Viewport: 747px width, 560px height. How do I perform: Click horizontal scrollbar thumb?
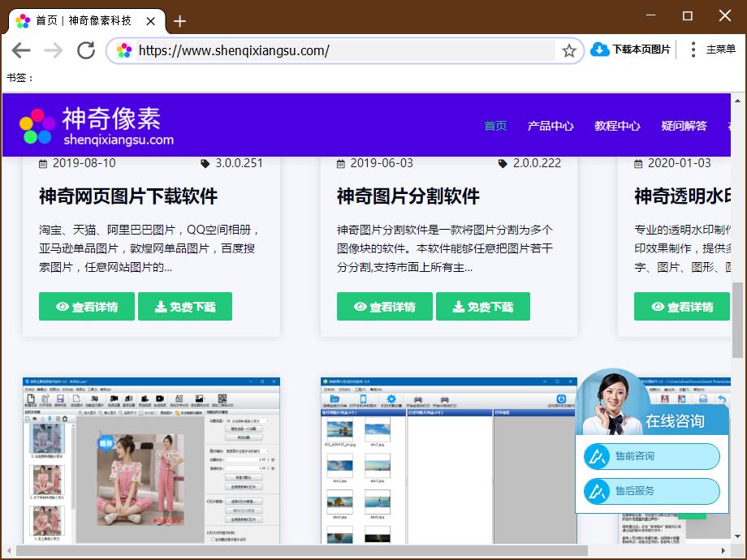(301, 550)
